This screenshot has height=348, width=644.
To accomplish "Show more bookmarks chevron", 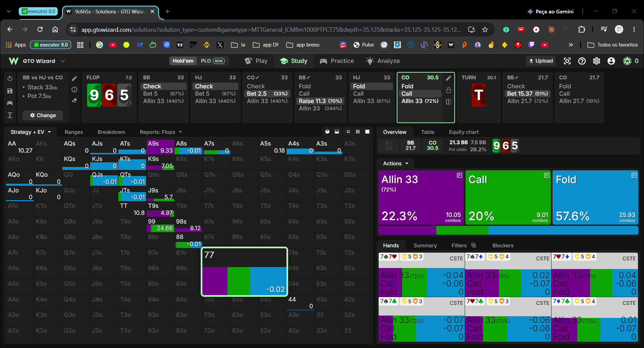I will pos(571,45).
